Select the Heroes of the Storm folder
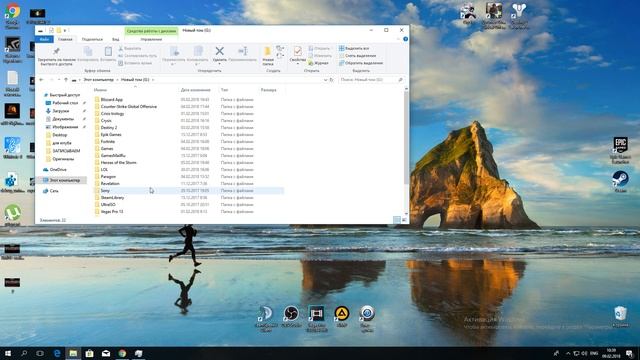This screenshot has height=360, width=640. click(x=118, y=162)
